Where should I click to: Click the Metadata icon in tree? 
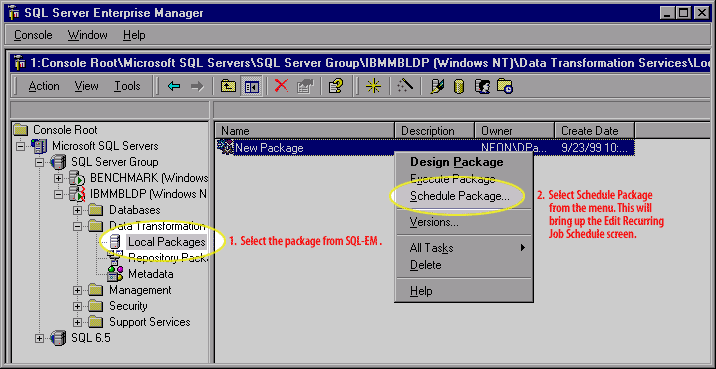(x=115, y=274)
